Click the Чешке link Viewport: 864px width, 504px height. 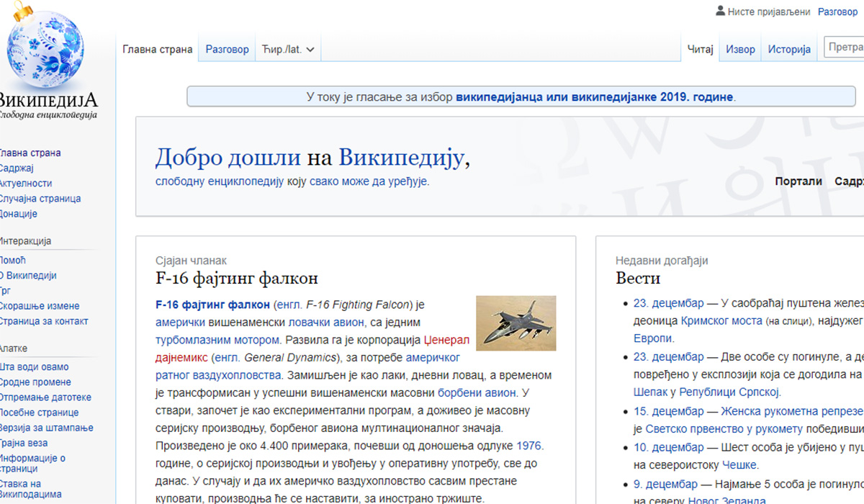tap(738, 465)
